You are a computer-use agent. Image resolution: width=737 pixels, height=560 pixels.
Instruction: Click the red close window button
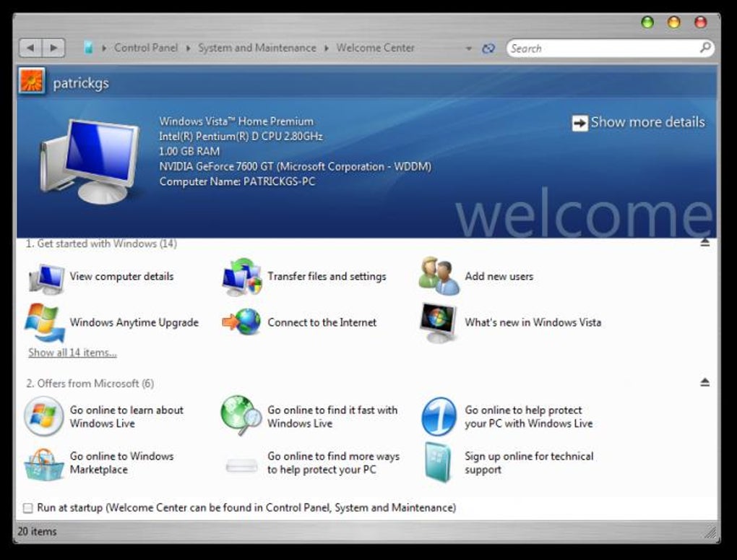[x=701, y=22]
